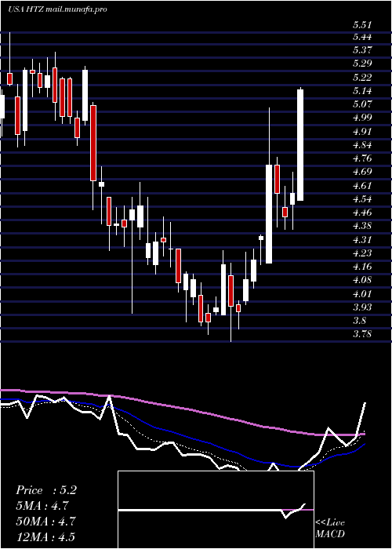Click the 4.99 price axis label

361,118
